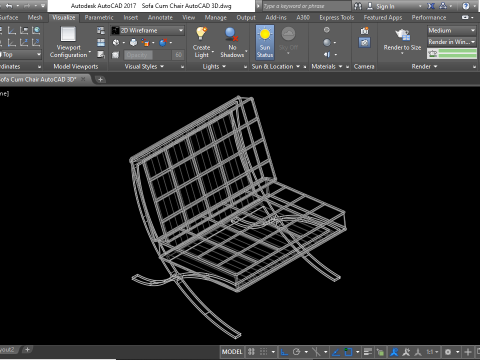
Task: Click the Opacity slider
Action: (x=147, y=55)
